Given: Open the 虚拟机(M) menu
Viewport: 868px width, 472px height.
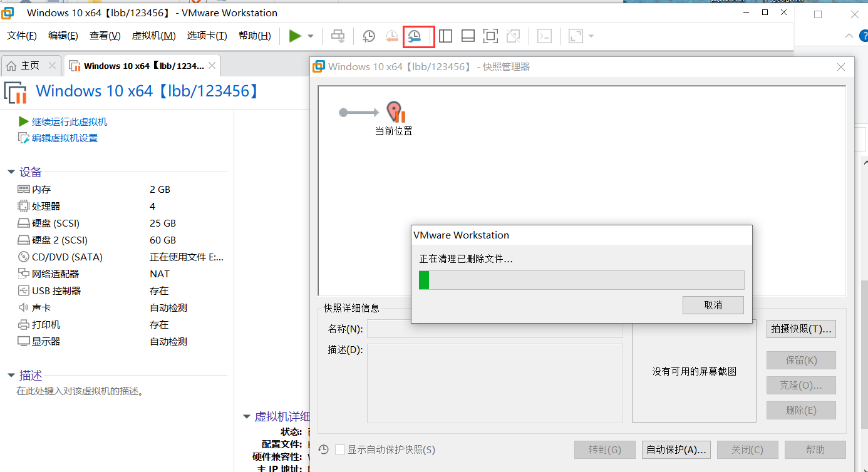Looking at the screenshot, I should coord(154,36).
